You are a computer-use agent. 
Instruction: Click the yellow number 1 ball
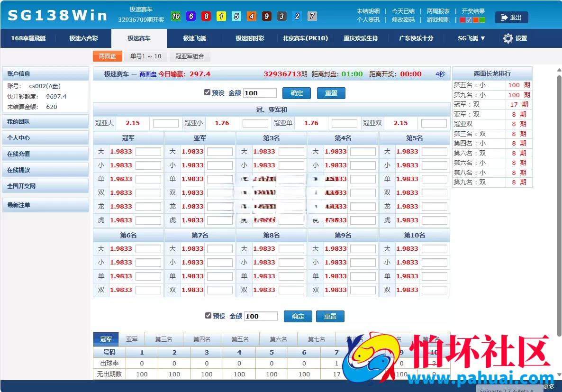[x=221, y=16]
